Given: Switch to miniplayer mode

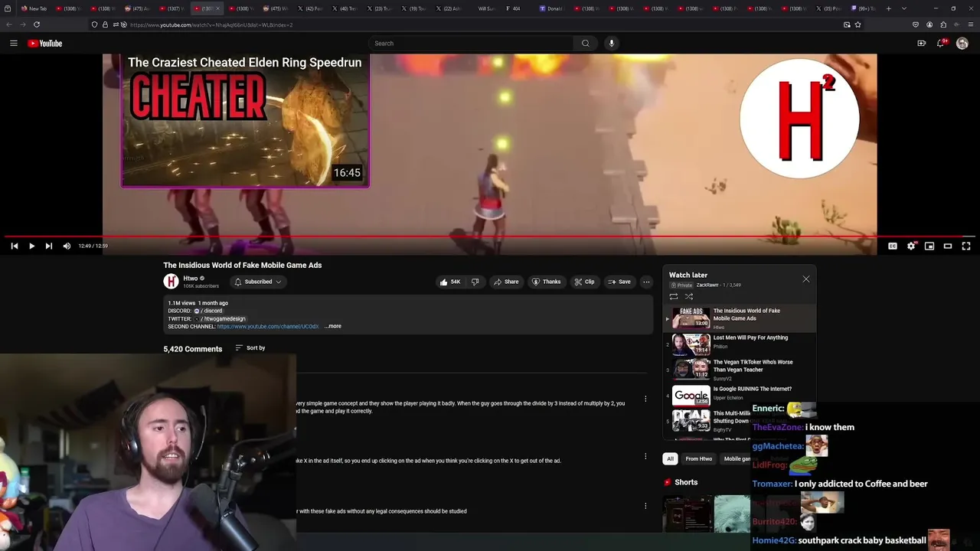Looking at the screenshot, I should (929, 246).
